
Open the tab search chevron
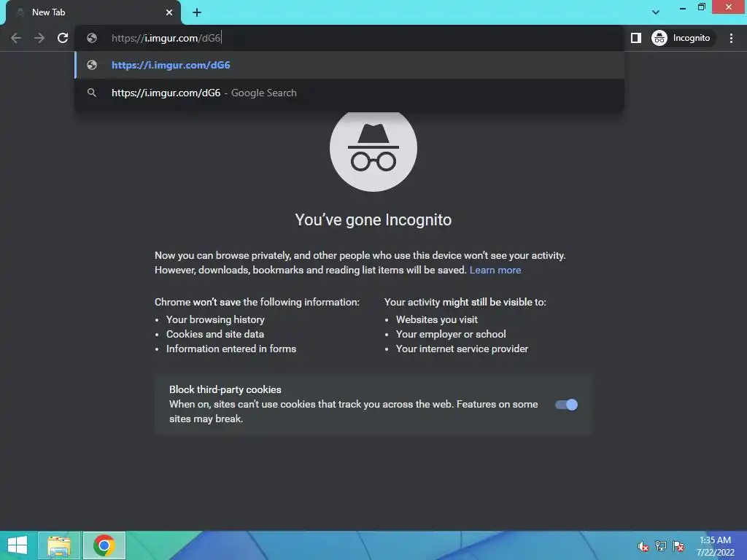click(656, 12)
